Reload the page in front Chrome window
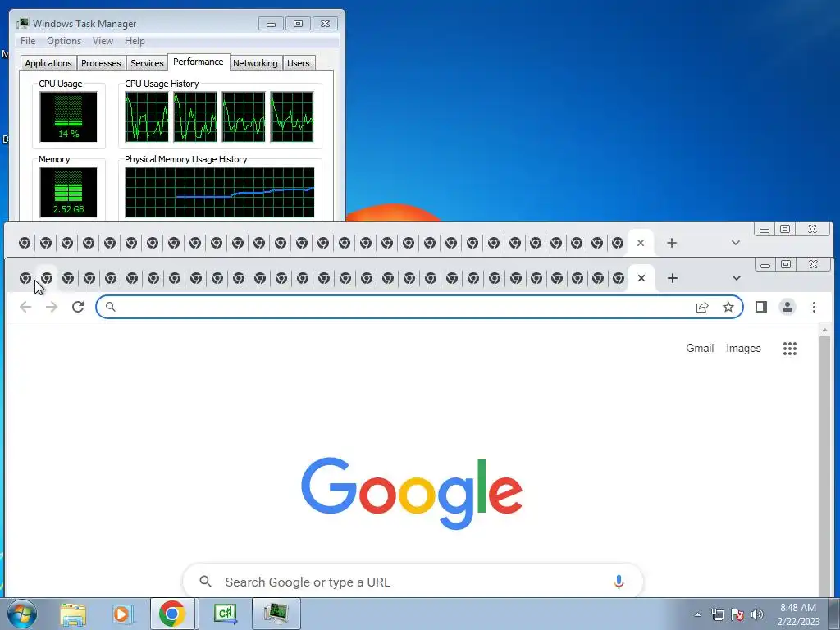The width and height of the screenshot is (840, 630). click(78, 307)
